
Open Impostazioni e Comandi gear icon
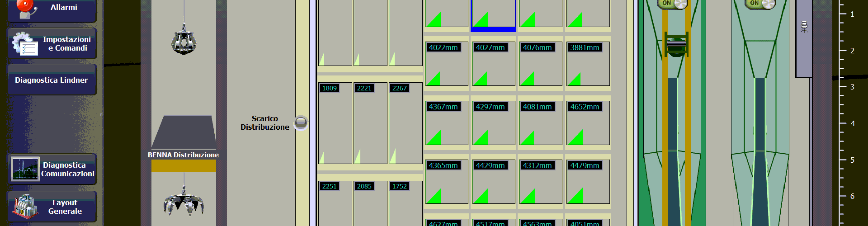click(25, 44)
